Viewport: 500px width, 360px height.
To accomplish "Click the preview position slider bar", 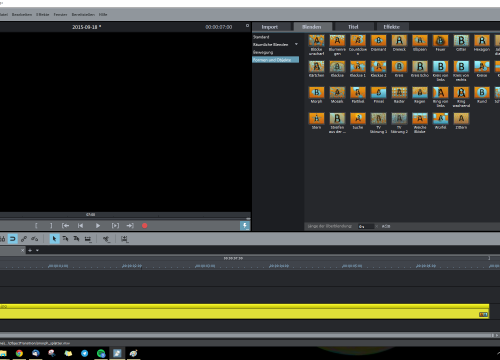I will [x=125, y=215].
